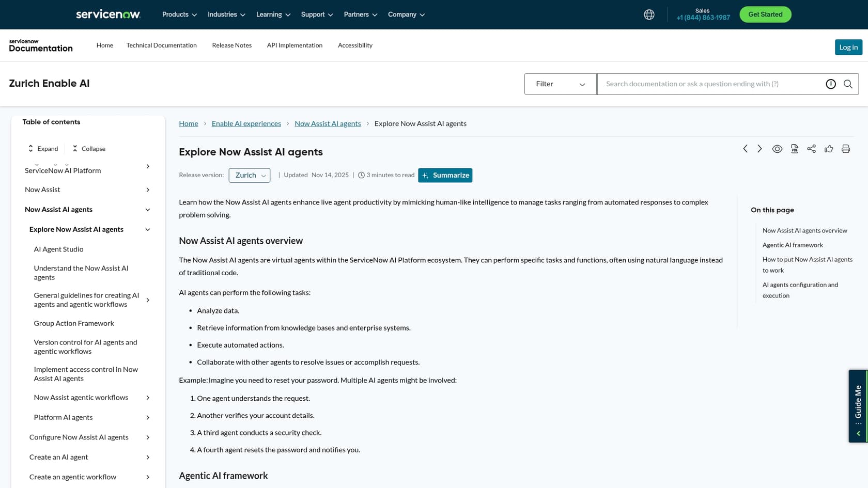Toggle the page preview eye icon
Viewport: 868px width, 488px height.
click(777, 149)
